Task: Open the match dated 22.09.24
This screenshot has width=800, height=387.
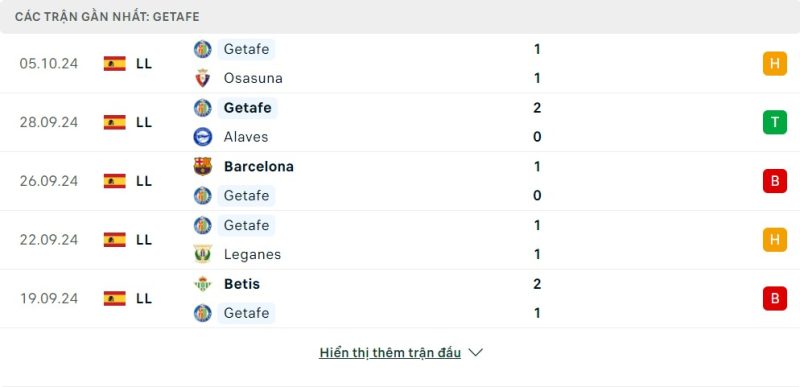Action: [400, 240]
